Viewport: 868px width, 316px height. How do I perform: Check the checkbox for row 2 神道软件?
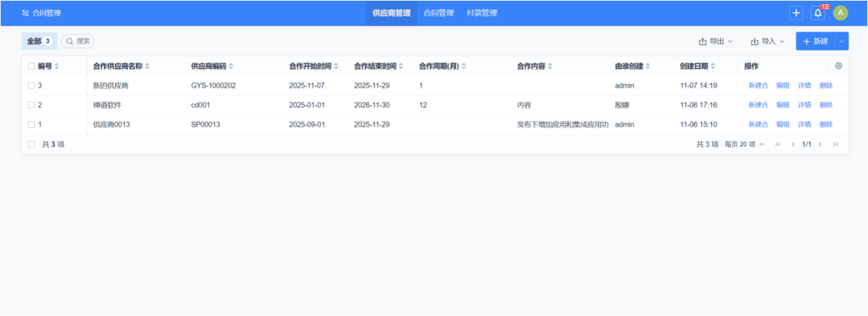coord(32,105)
